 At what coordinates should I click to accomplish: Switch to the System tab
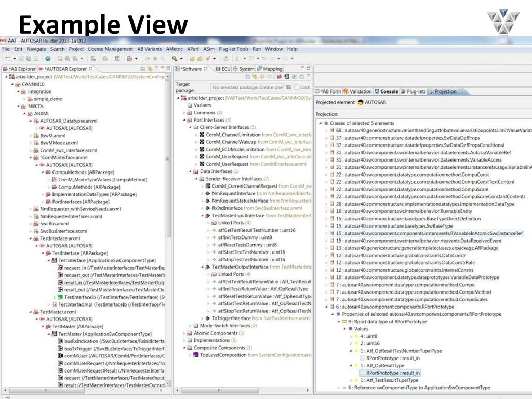click(x=244, y=69)
